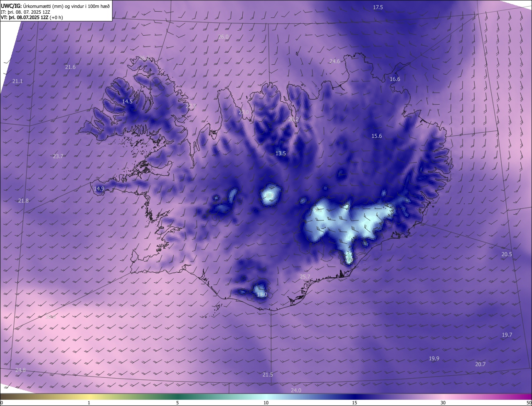The height and width of the screenshot is (406, 532).
Task: Click the 20.7 value label
Action: point(480,364)
